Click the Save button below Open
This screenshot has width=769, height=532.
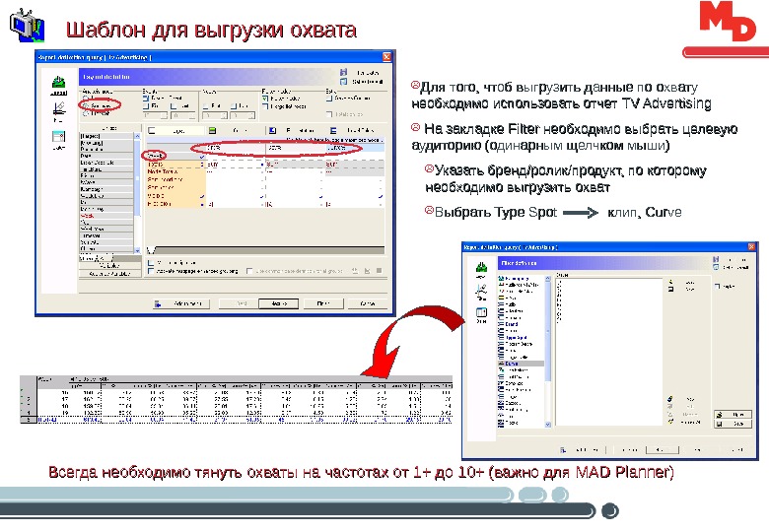point(733,424)
